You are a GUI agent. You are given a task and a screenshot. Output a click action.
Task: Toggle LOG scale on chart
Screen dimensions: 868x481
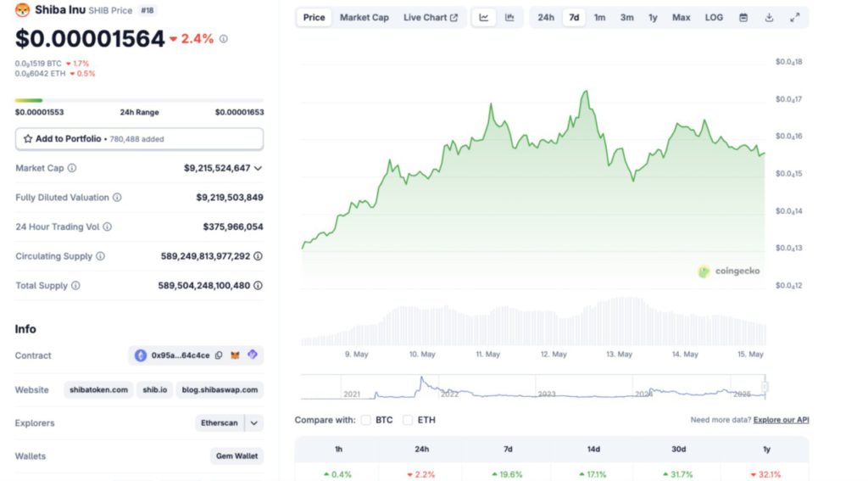(x=714, y=17)
